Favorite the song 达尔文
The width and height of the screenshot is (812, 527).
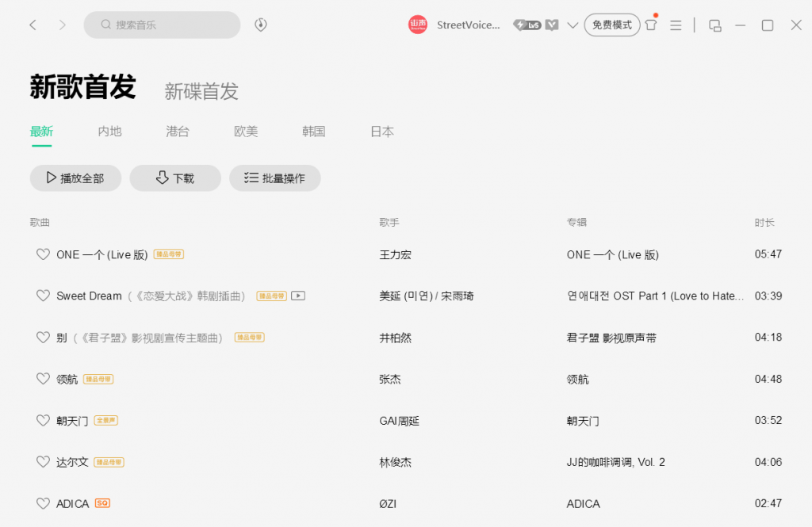[x=44, y=462]
